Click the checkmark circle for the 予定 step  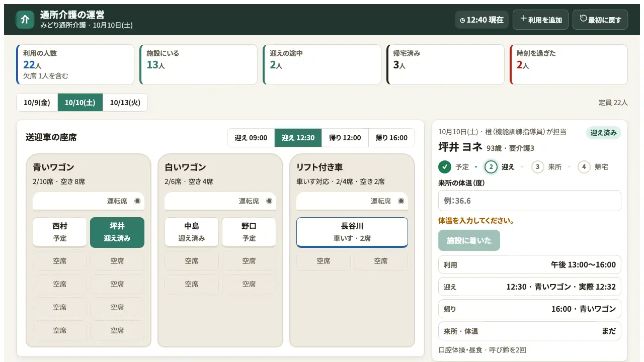(445, 167)
